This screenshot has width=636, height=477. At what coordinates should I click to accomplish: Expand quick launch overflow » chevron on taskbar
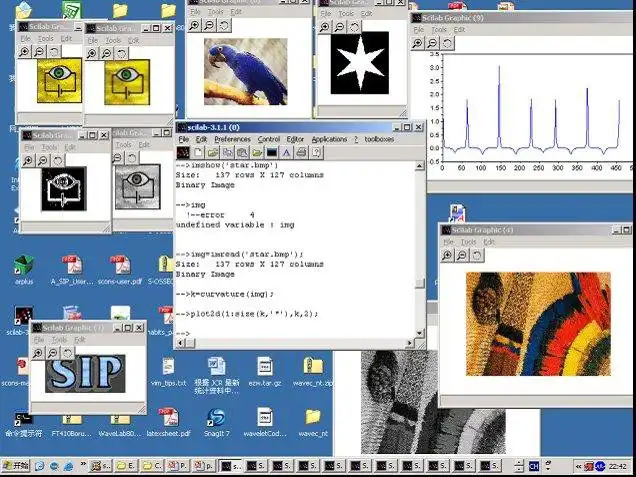[83, 464]
